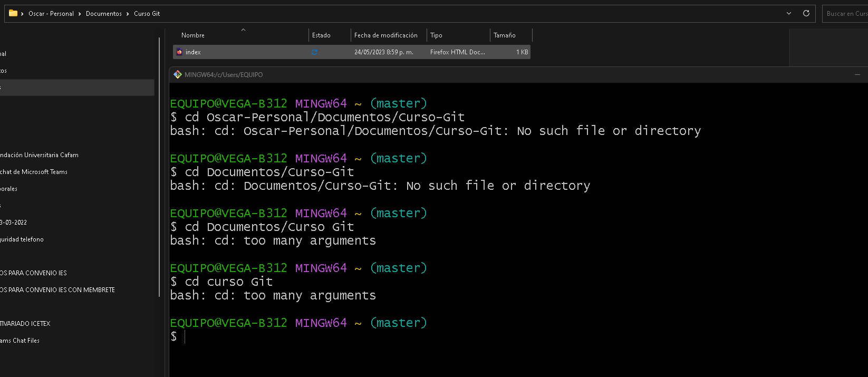Sort files by the Nombre column
Screen dimensions: 868x377
coord(193,35)
